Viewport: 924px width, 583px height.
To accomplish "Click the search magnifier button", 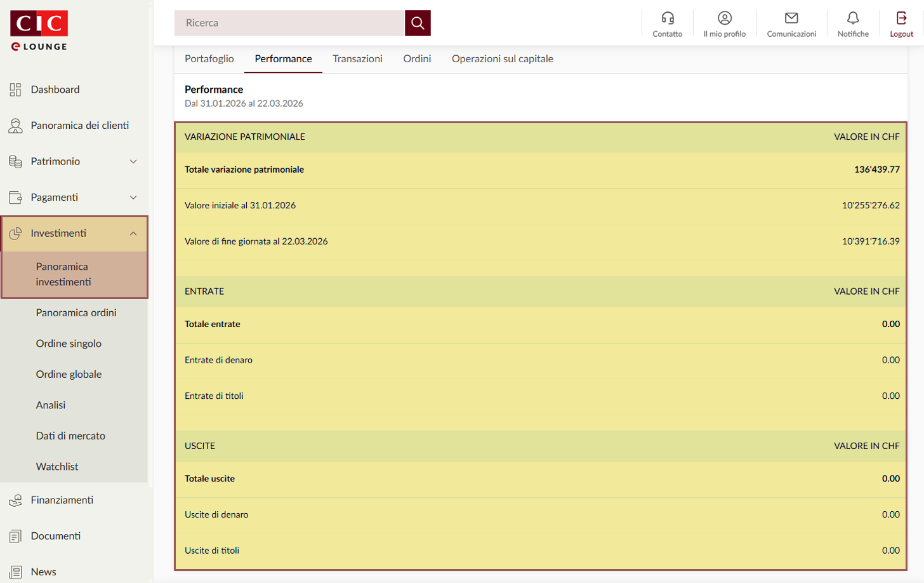I will point(418,23).
